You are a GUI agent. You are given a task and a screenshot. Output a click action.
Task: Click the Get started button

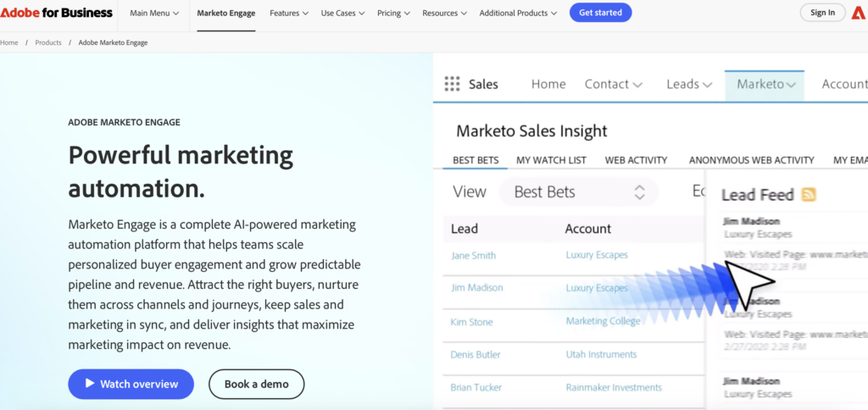point(600,13)
